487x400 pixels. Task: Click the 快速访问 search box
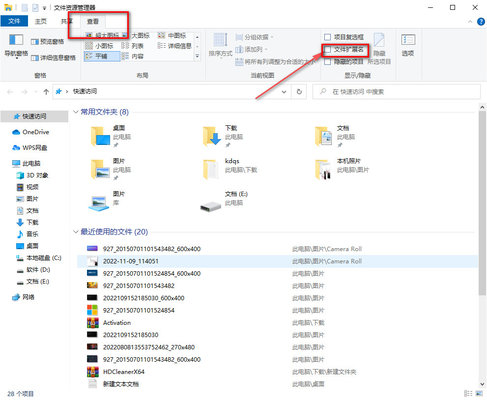pos(397,92)
